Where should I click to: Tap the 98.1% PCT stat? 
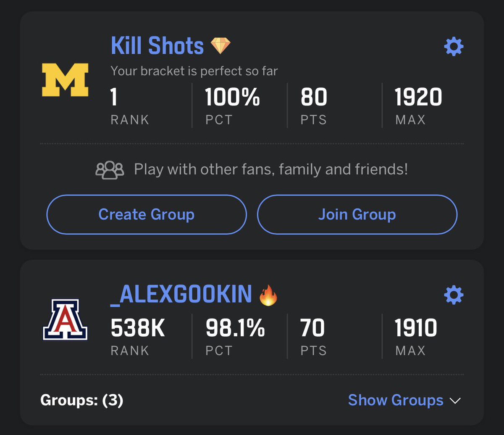pos(235,336)
